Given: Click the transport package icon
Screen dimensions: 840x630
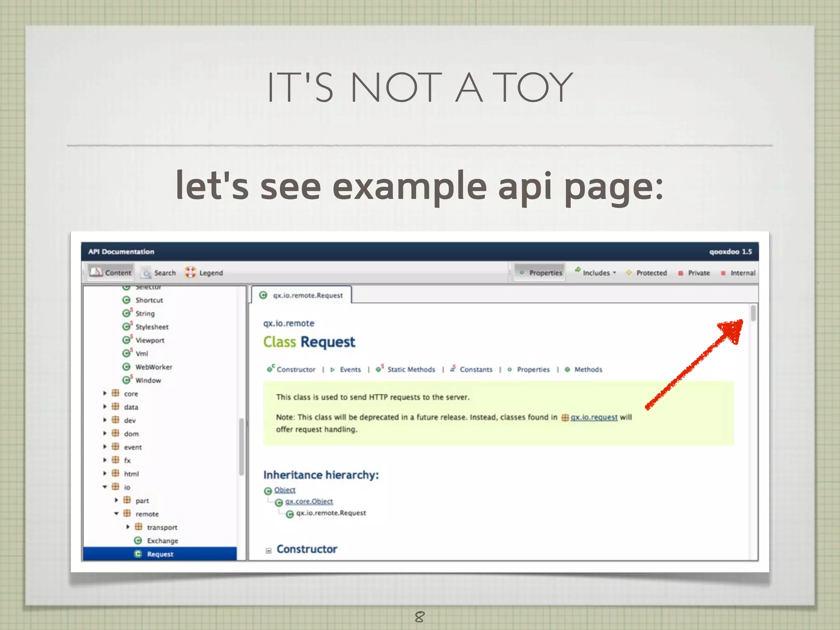Looking at the screenshot, I should (139, 527).
